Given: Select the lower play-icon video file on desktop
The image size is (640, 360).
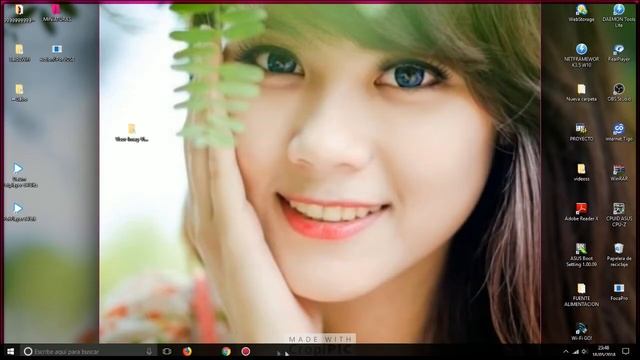Looking at the screenshot, I should coord(19,213).
